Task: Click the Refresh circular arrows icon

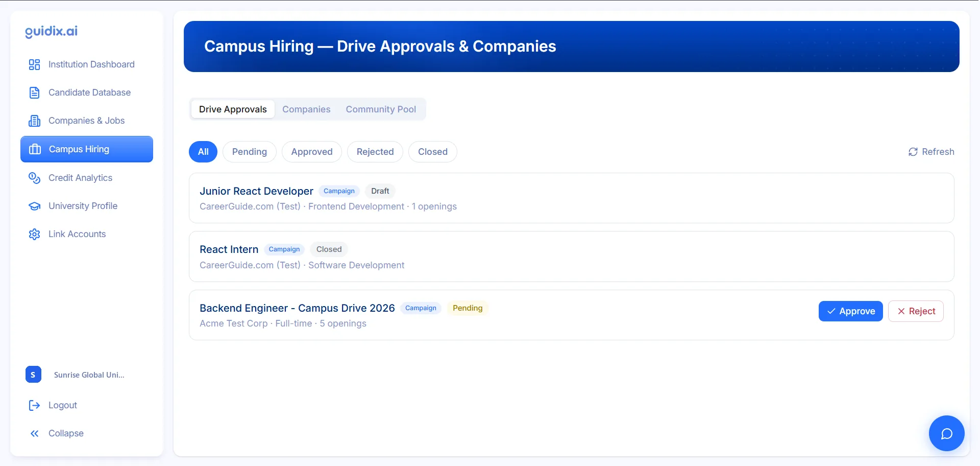Action: 913,152
